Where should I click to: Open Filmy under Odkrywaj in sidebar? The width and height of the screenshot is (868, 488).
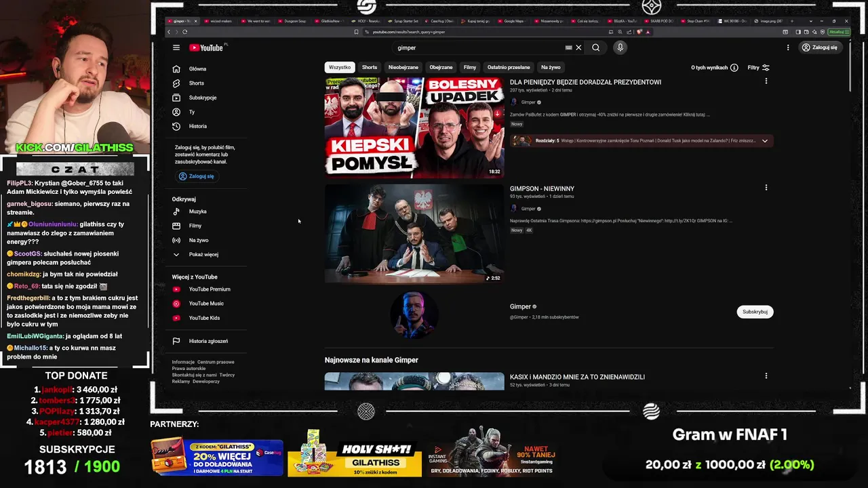tap(195, 226)
